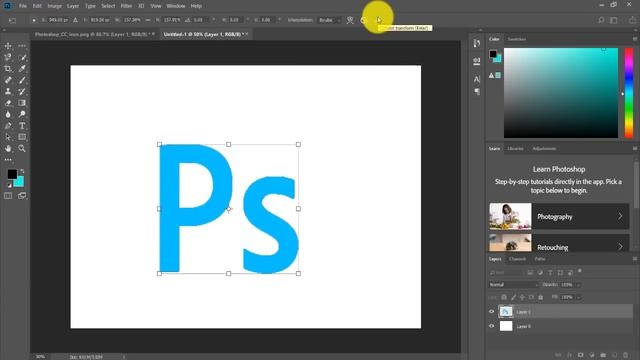Toggle lock position
Viewport: 640px width, 360px height.
[522, 297]
